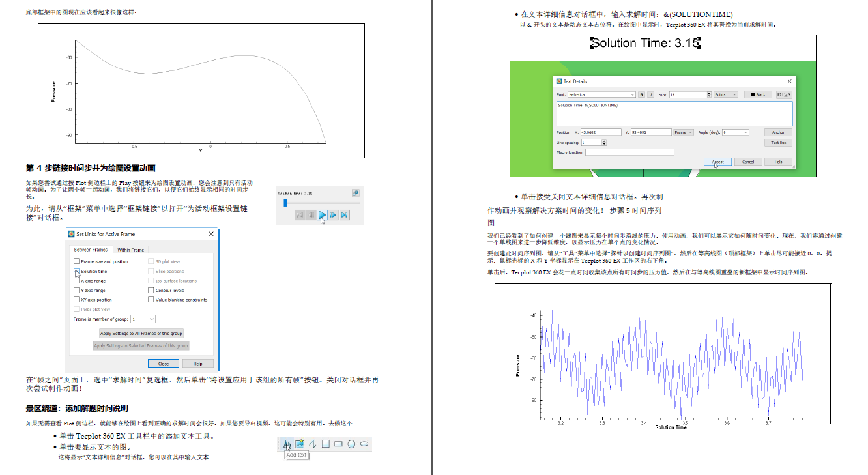Screen dimensions: 868x475
Task: Jump to the last time step
Action: [344, 214]
